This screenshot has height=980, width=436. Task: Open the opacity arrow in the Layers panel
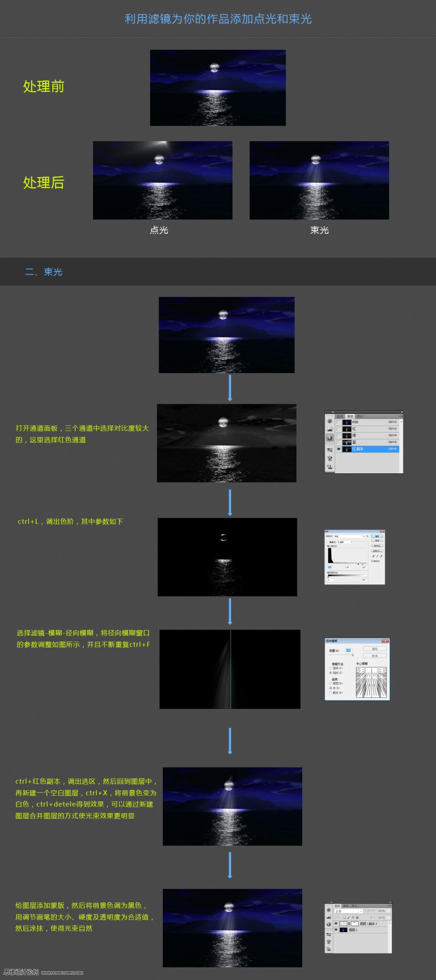point(389,911)
